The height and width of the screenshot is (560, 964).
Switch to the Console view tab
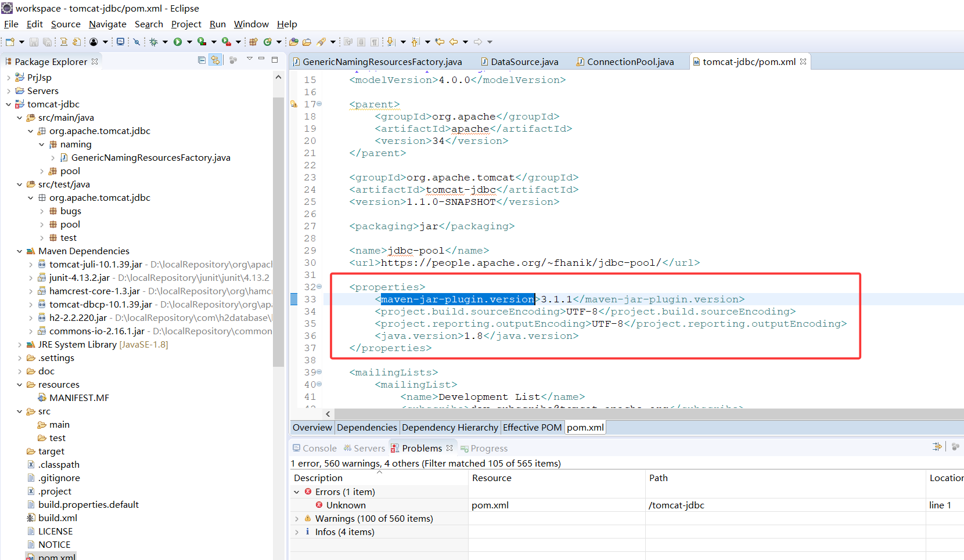(x=314, y=448)
